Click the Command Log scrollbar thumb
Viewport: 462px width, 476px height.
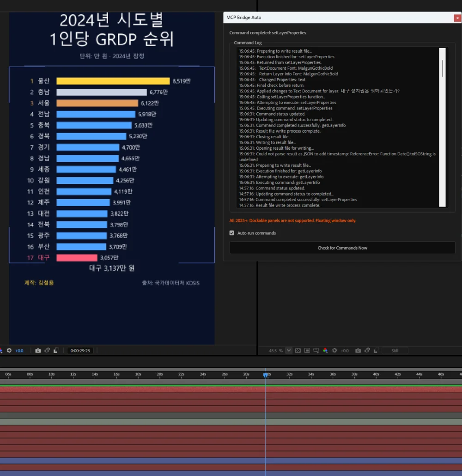click(442, 68)
